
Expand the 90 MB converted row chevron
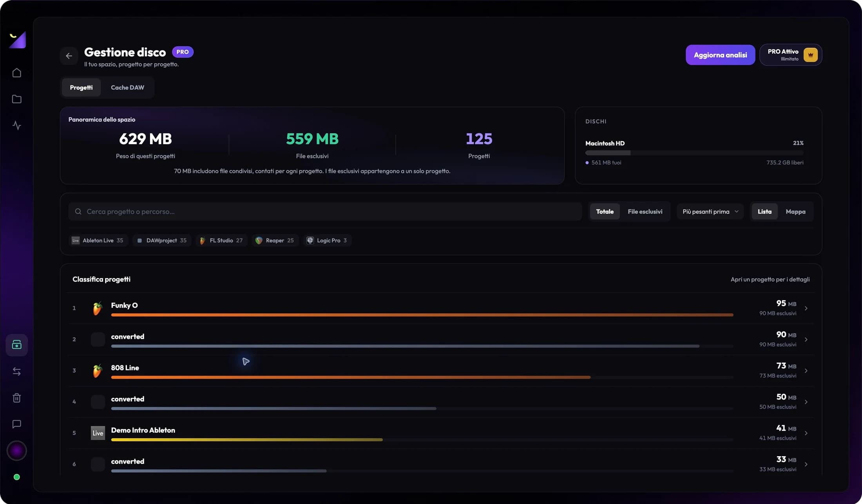click(806, 340)
